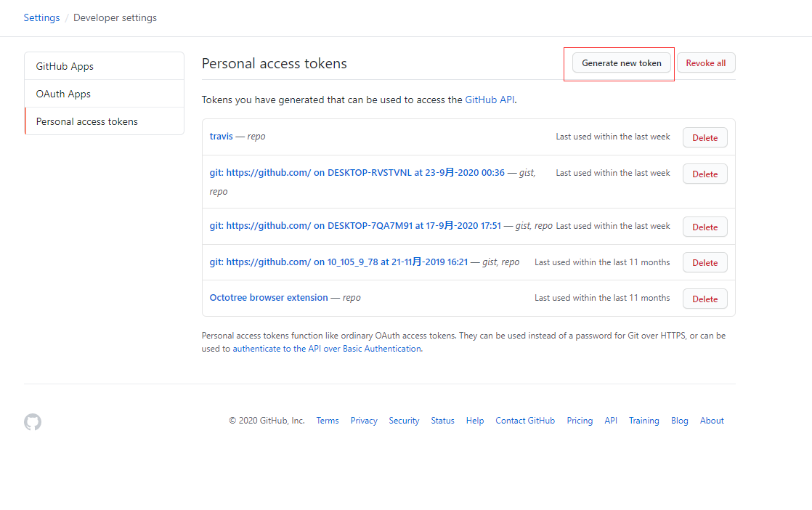The image size is (812, 510).
Task: Open the travis token
Action: [221, 136]
